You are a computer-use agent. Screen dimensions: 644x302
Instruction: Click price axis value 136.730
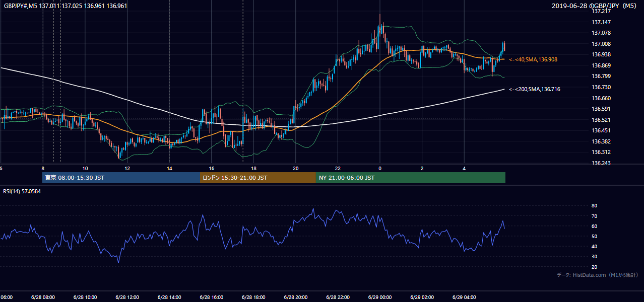601,87
